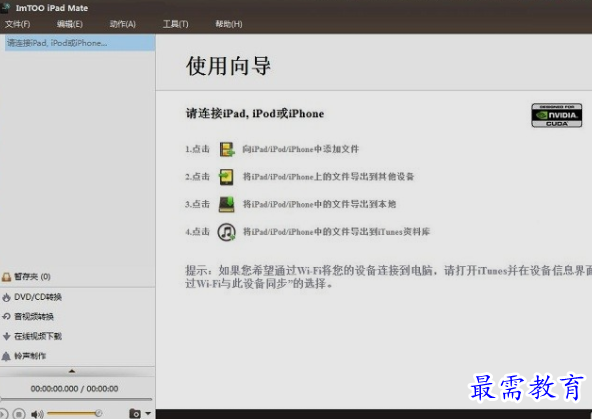592x419 pixels.
Task: Click the download arrow icon beside 在线视频下载
Action: pyautogui.click(x=6, y=336)
